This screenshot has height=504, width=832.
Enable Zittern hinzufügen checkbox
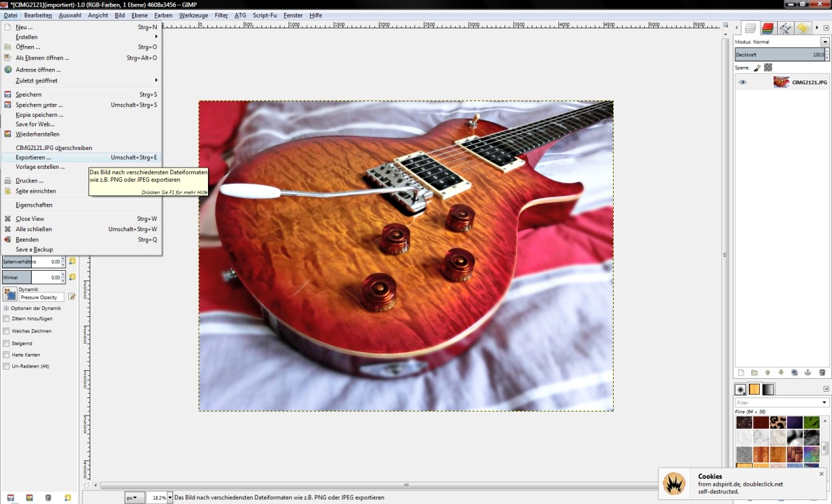(6, 319)
